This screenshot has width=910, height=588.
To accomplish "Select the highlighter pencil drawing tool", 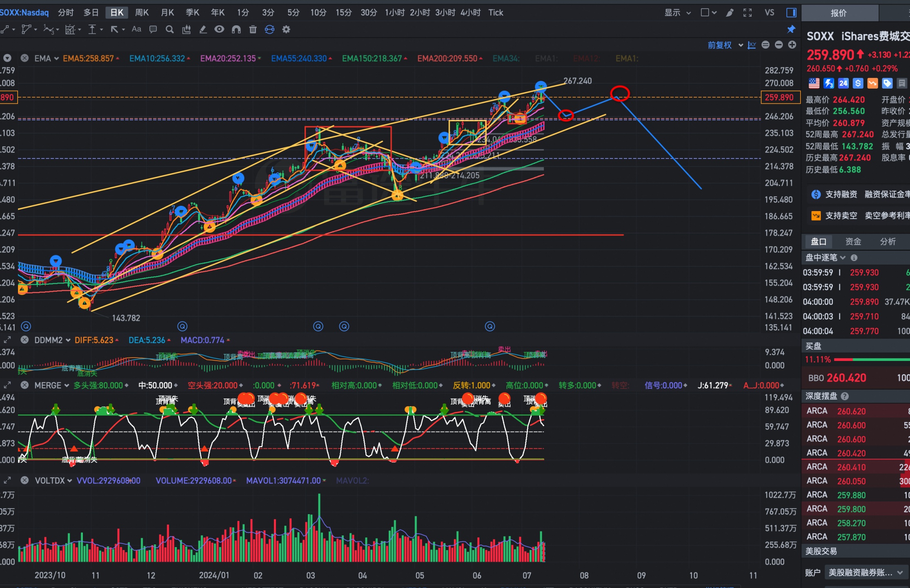I will pos(203,29).
